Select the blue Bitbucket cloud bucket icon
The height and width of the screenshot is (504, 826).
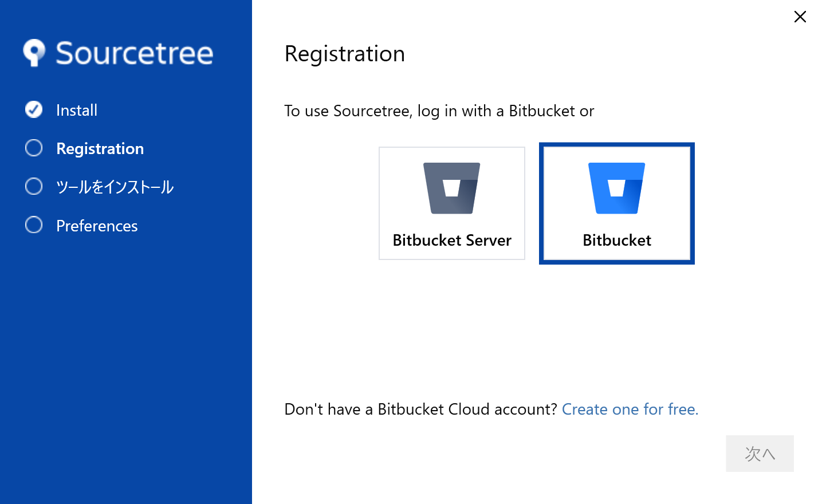tap(616, 188)
